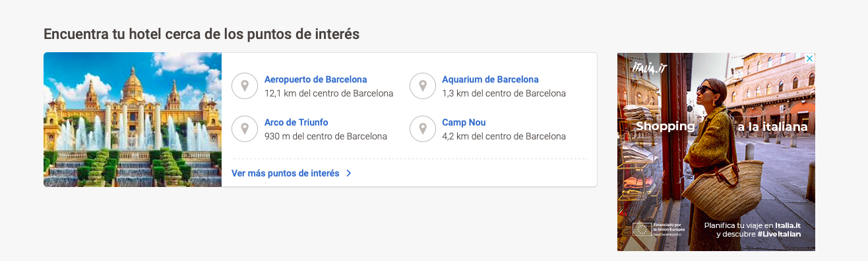Screen dimensions: 868x261
Task: Close the Italia.it ad with the X icon
Action: [x=810, y=58]
